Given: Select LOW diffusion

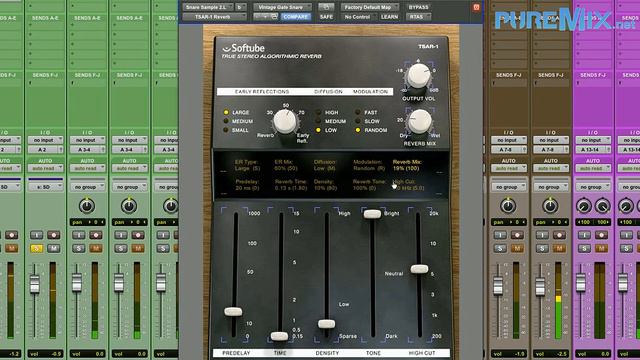Looking at the screenshot, I should tap(327, 130).
